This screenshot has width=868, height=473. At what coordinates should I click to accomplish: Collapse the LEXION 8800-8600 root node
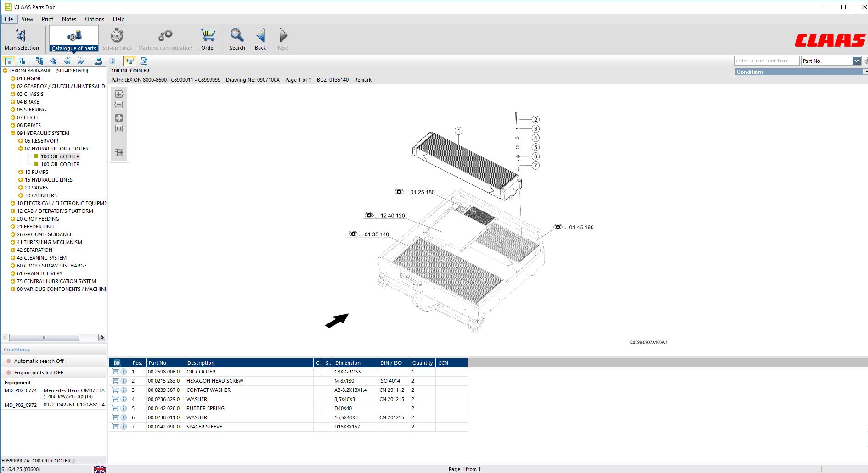(x=5, y=71)
